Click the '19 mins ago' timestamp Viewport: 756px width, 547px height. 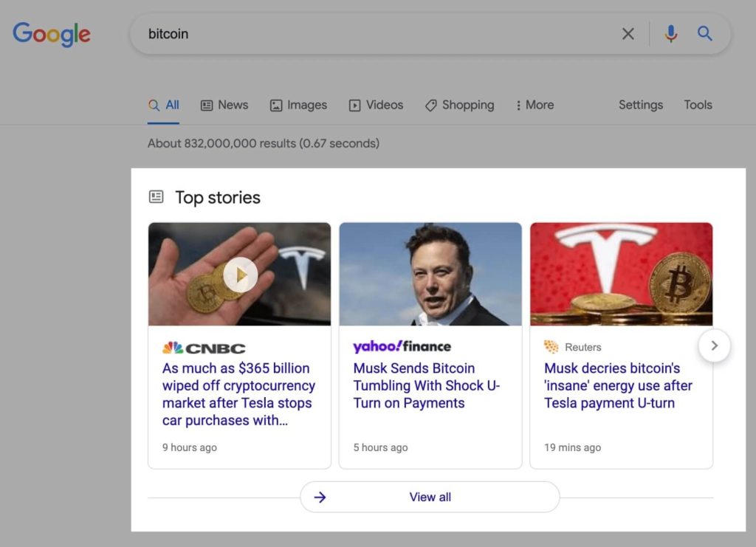[x=572, y=447]
